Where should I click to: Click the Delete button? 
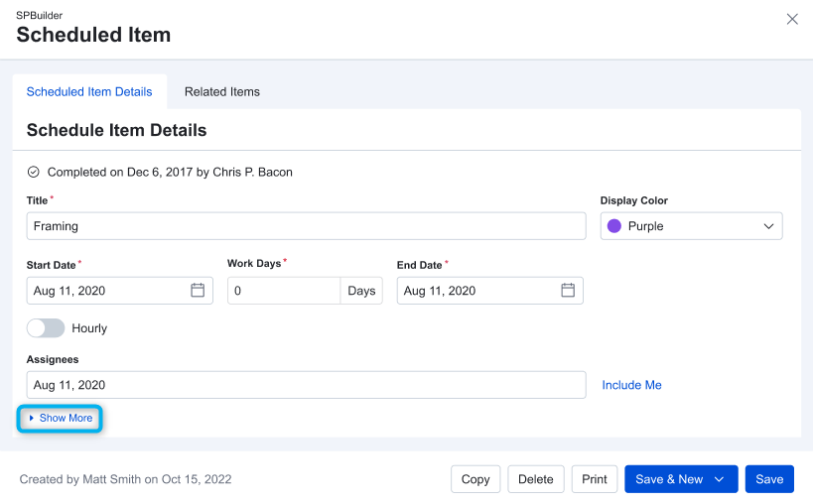(536, 479)
